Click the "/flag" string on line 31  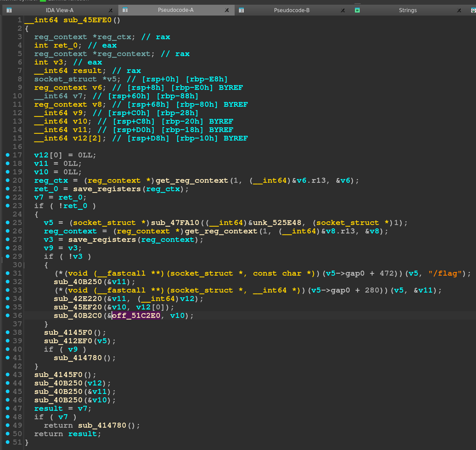point(445,273)
